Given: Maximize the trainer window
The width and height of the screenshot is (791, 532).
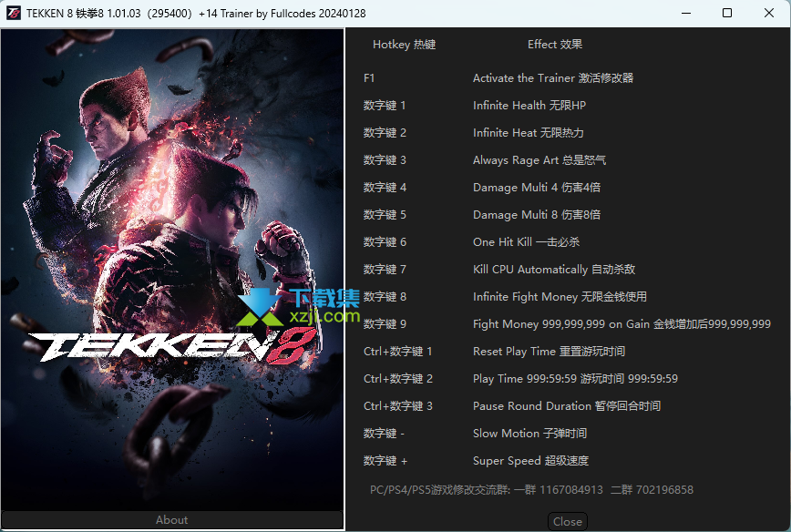Looking at the screenshot, I should click(727, 13).
